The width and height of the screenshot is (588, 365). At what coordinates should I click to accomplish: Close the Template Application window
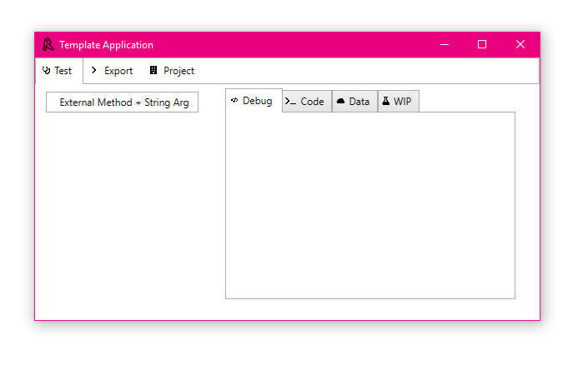520,45
